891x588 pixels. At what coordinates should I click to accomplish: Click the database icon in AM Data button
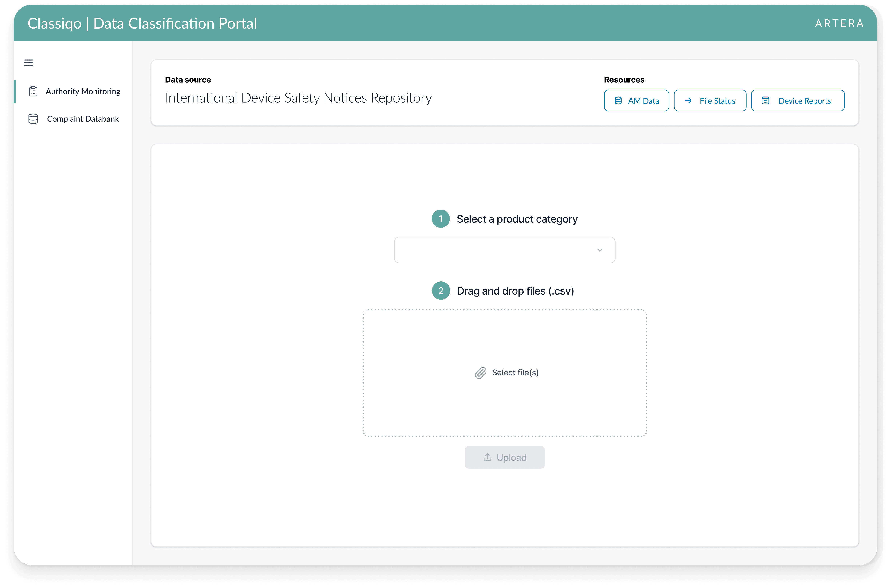click(x=618, y=100)
